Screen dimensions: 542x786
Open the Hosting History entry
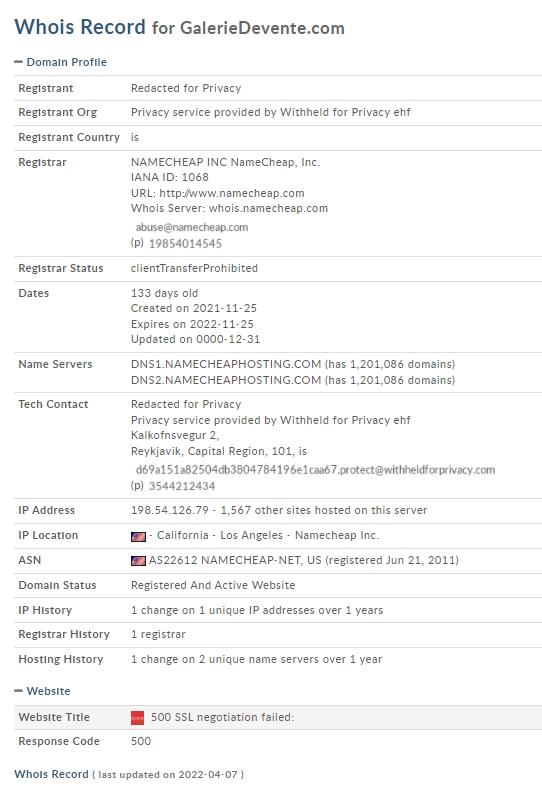256,659
